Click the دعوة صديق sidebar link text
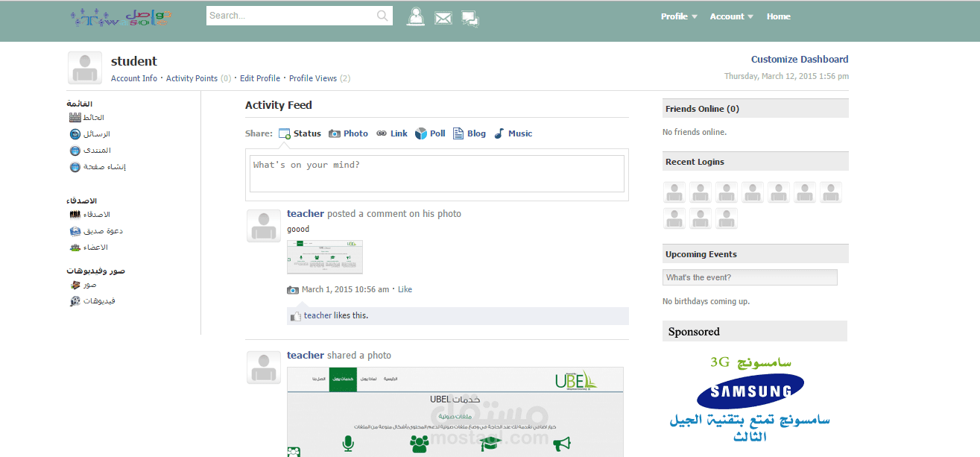The width and height of the screenshot is (980, 457). click(103, 231)
